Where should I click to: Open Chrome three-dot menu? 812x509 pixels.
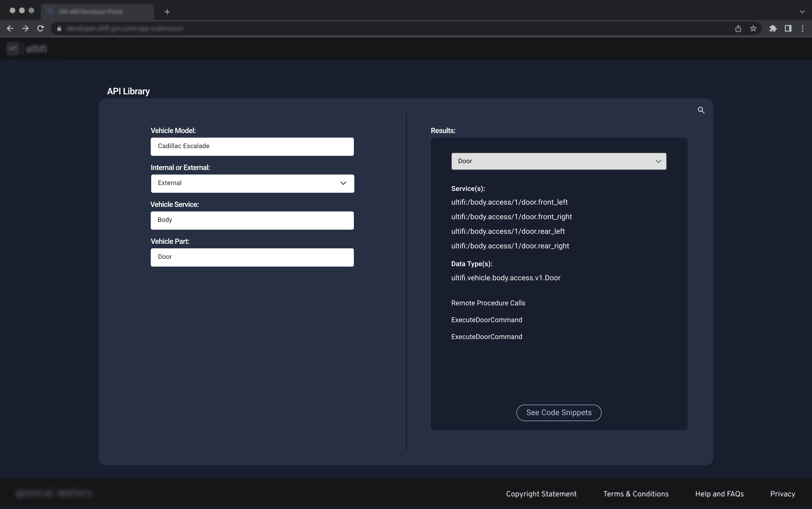coord(803,29)
